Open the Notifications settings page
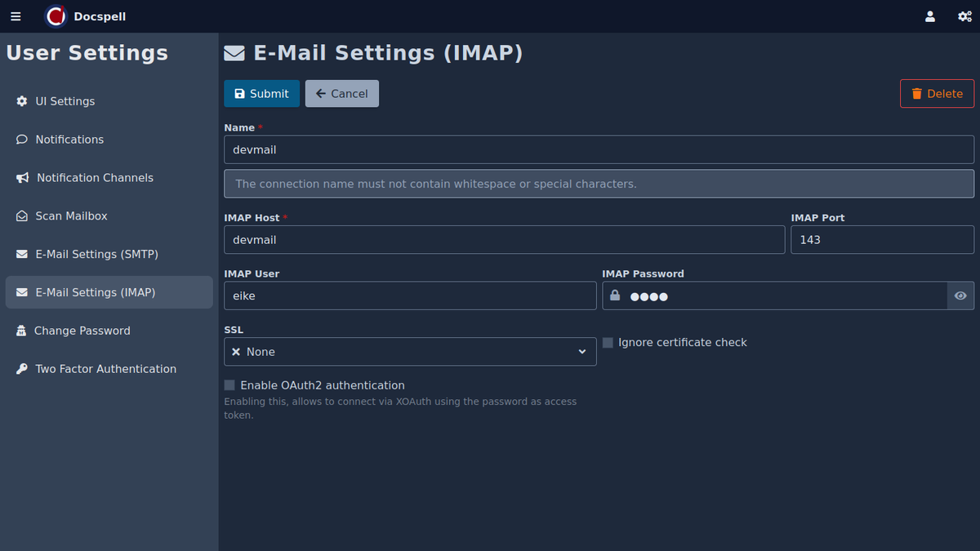The height and width of the screenshot is (551, 980). point(69,140)
